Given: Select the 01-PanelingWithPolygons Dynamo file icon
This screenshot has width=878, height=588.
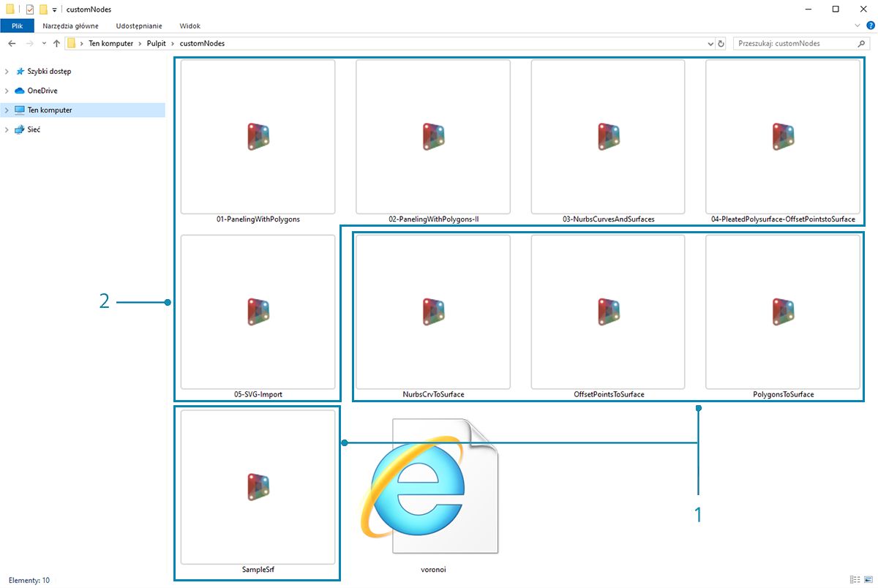Looking at the screenshot, I should 258,137.
